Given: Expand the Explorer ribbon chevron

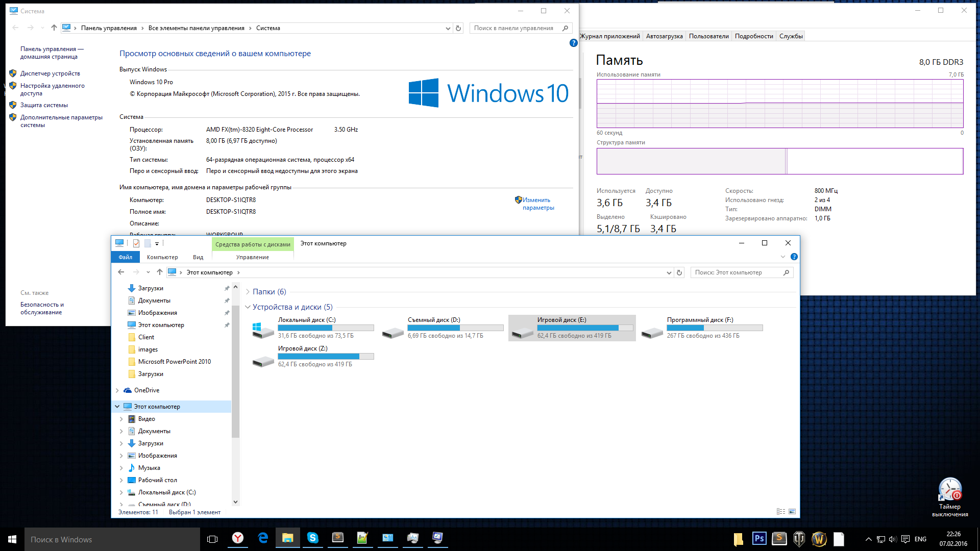Looking at the screenshot, I should pyautogui.click(x=783, y=257).
